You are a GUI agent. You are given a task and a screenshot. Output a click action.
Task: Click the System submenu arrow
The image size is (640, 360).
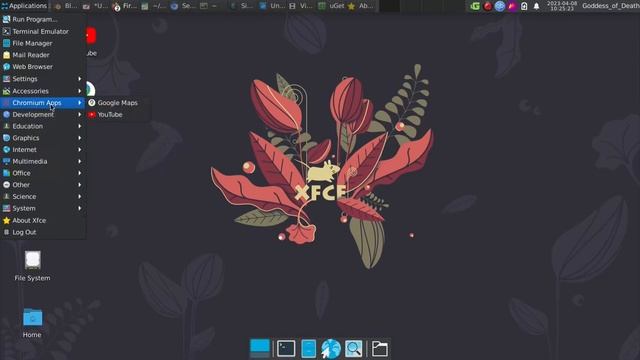pos(80,209)
